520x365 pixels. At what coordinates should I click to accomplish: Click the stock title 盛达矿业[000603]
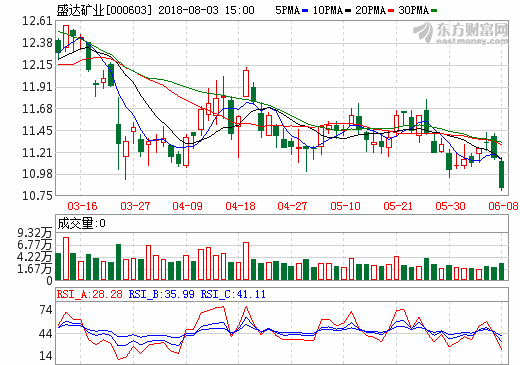pos(104,10)
